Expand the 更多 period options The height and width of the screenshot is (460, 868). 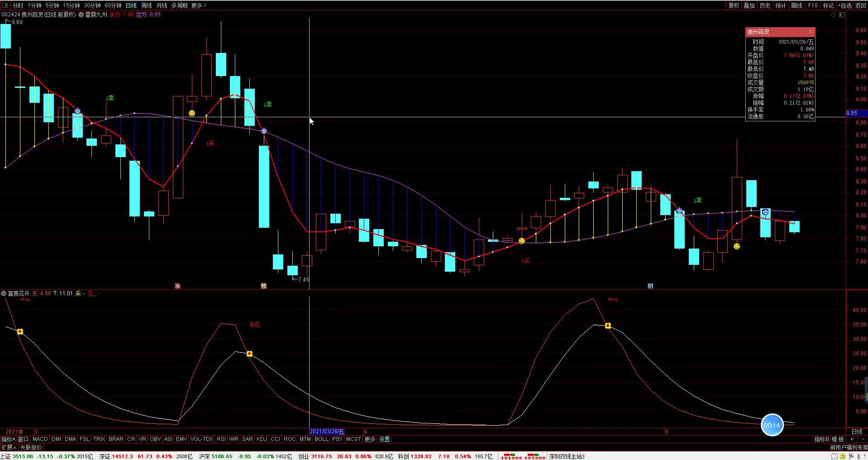click(199, 5)
